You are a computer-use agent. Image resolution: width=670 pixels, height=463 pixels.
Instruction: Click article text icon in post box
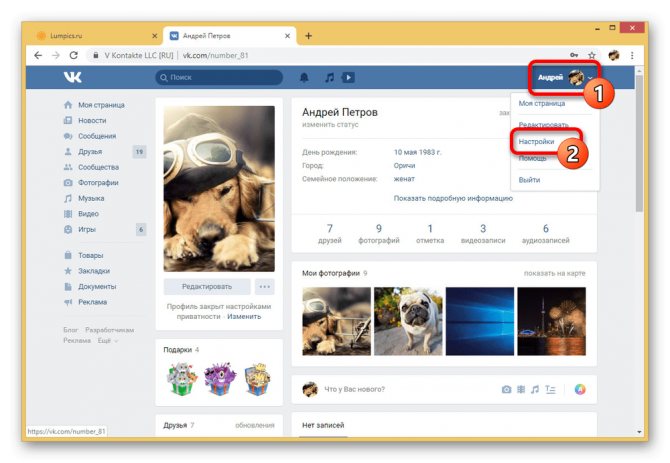(x=550, y=389)
